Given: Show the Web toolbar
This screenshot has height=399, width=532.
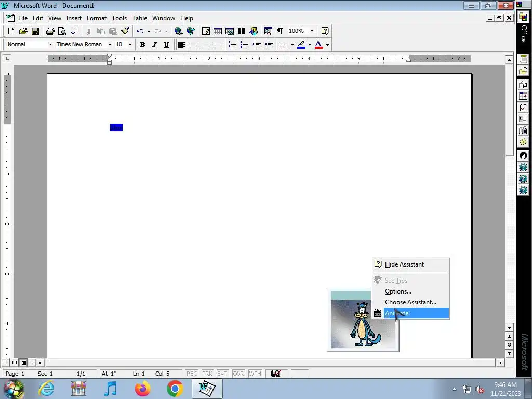Looking at the screenshot, I should click(191, 31).
